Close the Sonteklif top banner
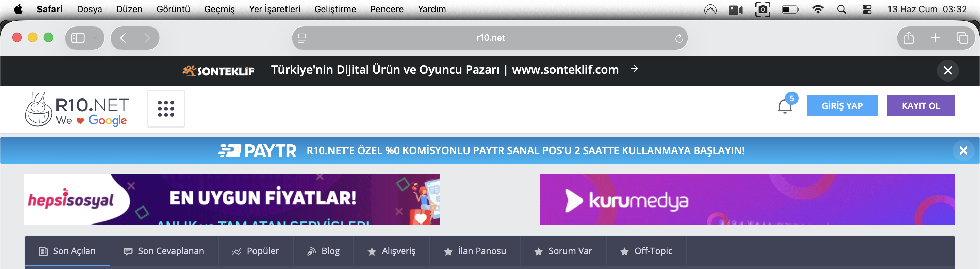The image size is (980, 269). pos(948,70)
